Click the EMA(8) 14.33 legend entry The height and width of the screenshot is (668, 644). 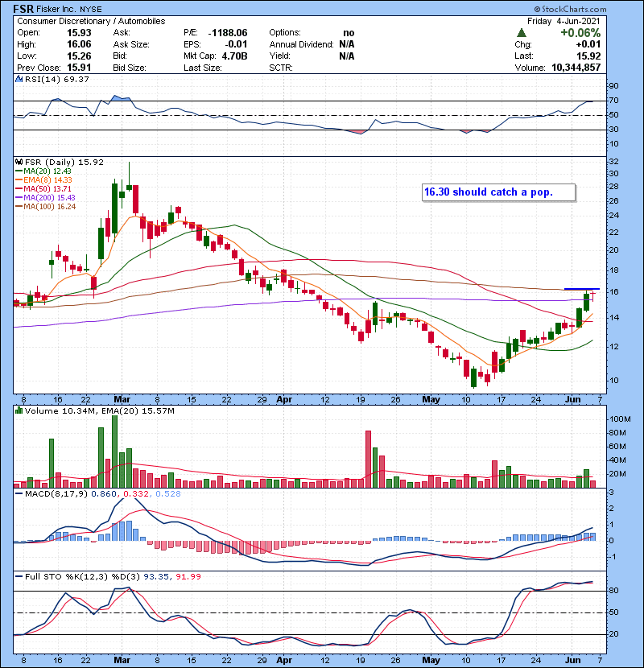point(44,179)
